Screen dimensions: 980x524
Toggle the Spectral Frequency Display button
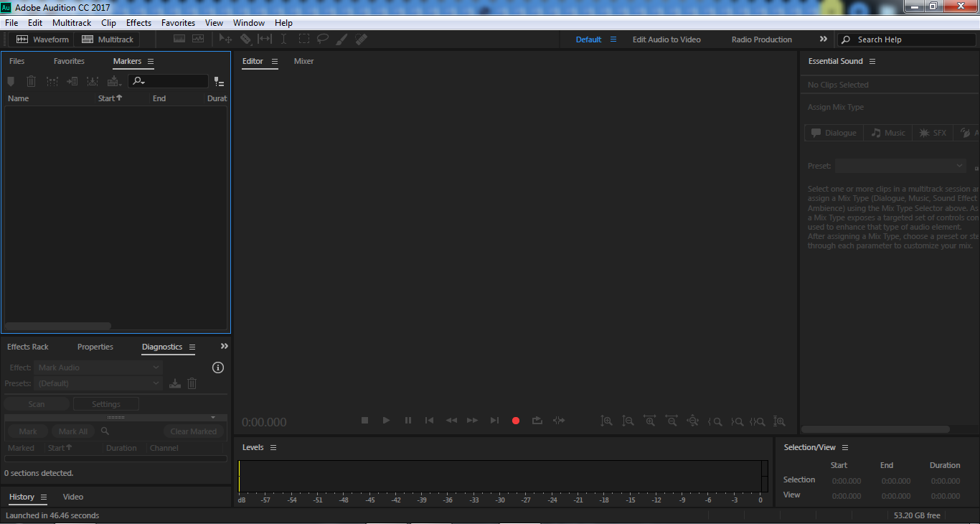[x=179, y=39]
